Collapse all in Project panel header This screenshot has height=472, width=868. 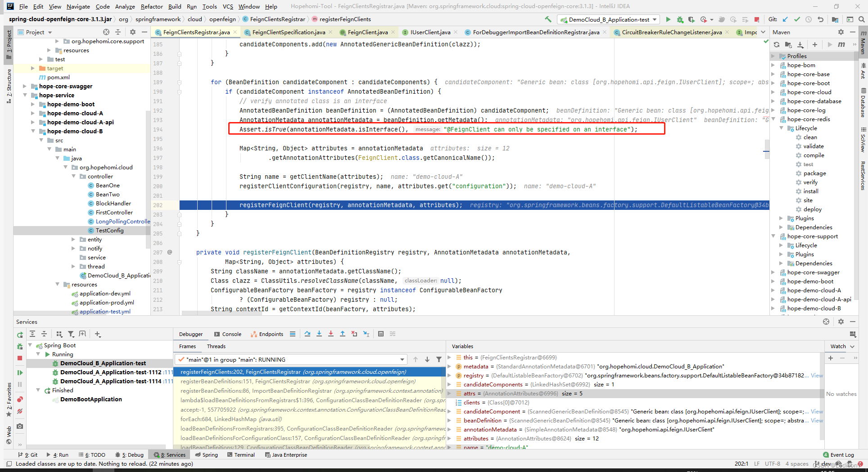coord(118,32)
